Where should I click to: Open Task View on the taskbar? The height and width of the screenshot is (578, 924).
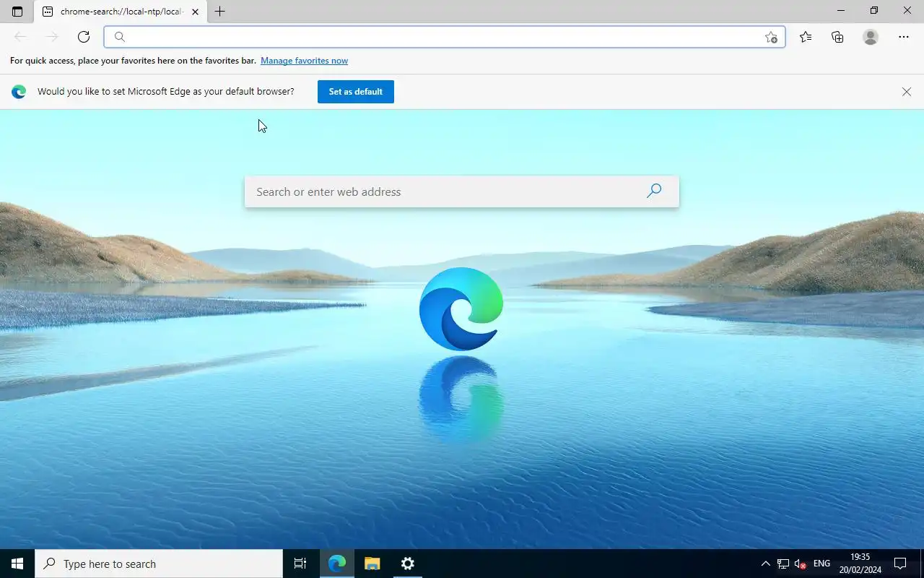click(x=300, y=564)
